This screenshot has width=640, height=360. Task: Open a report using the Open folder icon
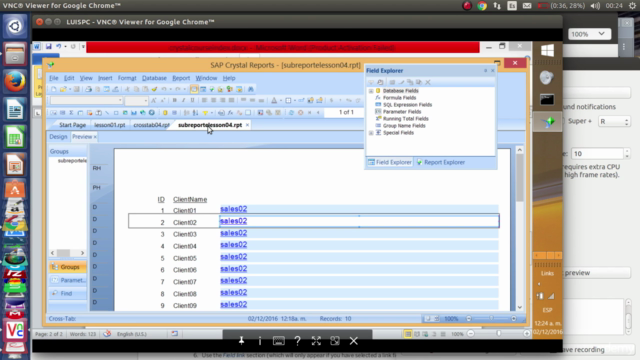(63, 89)
